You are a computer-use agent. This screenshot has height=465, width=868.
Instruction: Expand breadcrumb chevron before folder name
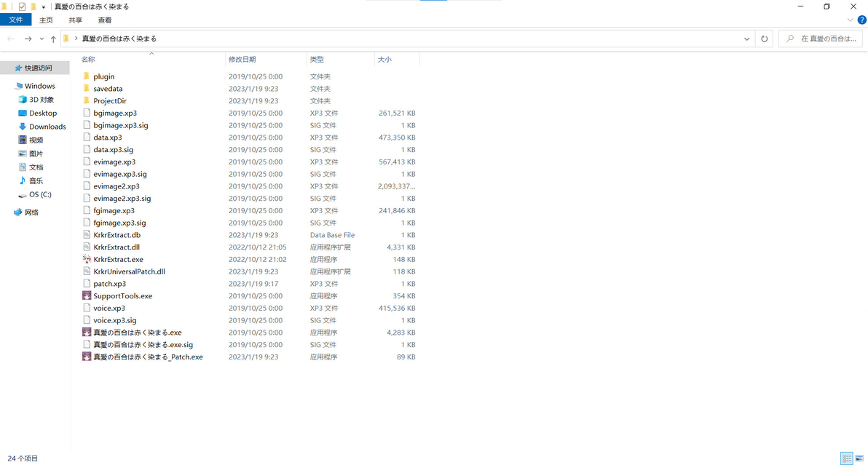pyautogui.click(x=76, y=39)
